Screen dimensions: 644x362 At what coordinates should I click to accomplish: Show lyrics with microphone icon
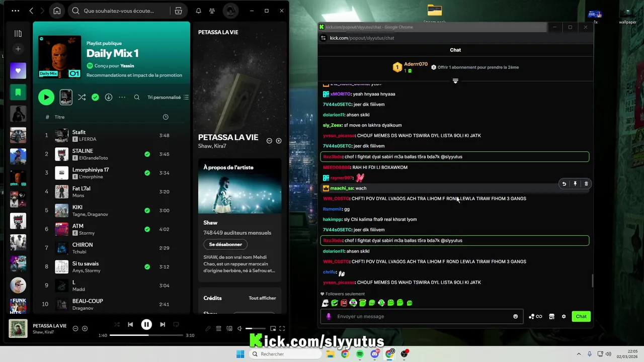208,328
